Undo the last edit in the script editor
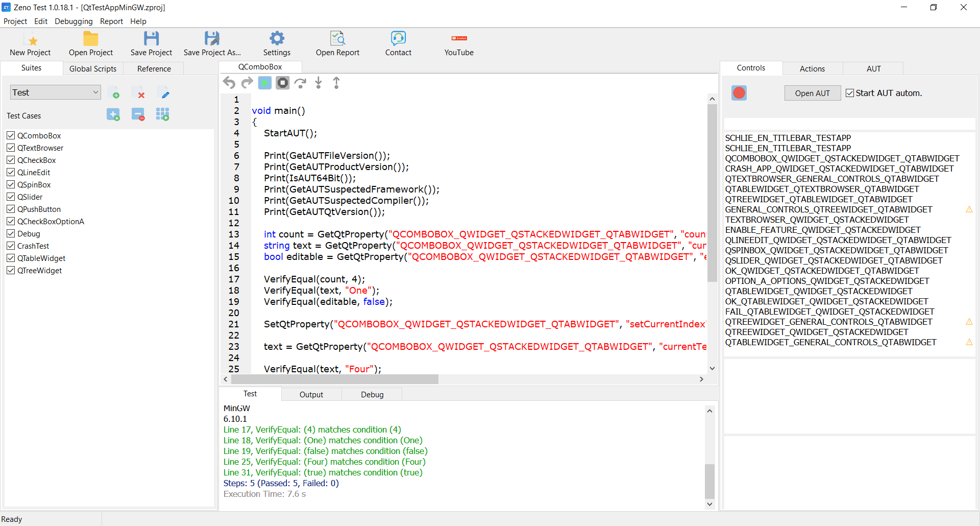 pos(229,82)
